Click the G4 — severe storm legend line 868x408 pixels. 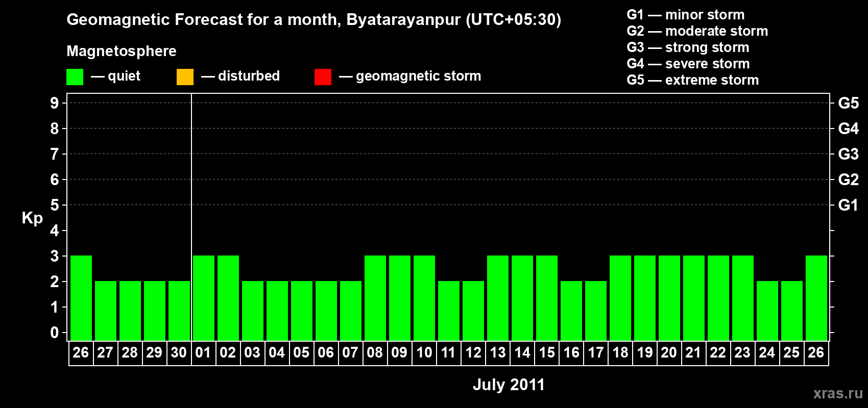tap(688, 64)
